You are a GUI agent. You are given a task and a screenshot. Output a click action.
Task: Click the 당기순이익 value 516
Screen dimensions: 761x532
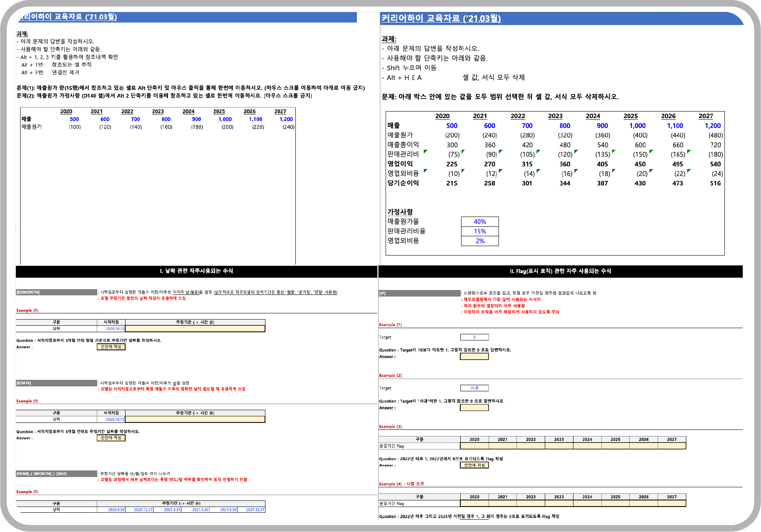[715, 183]
